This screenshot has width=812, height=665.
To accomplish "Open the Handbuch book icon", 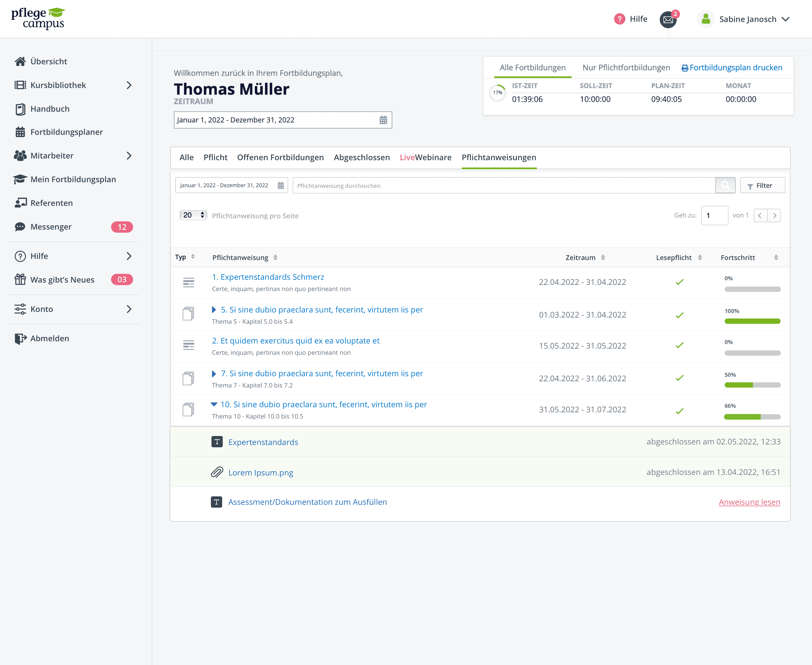I will [20, 109].
